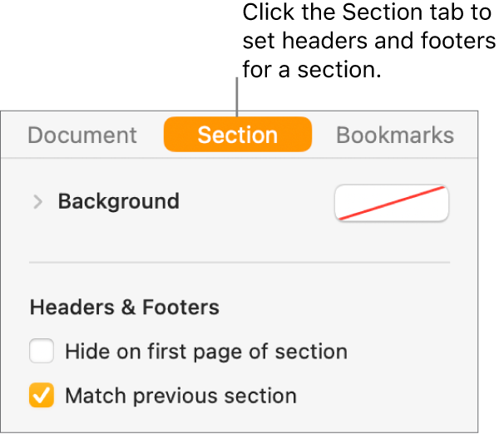Screen dimensions: 504x434
Task: Click the word "Footers" in the heading
Action: coord(181,308)
